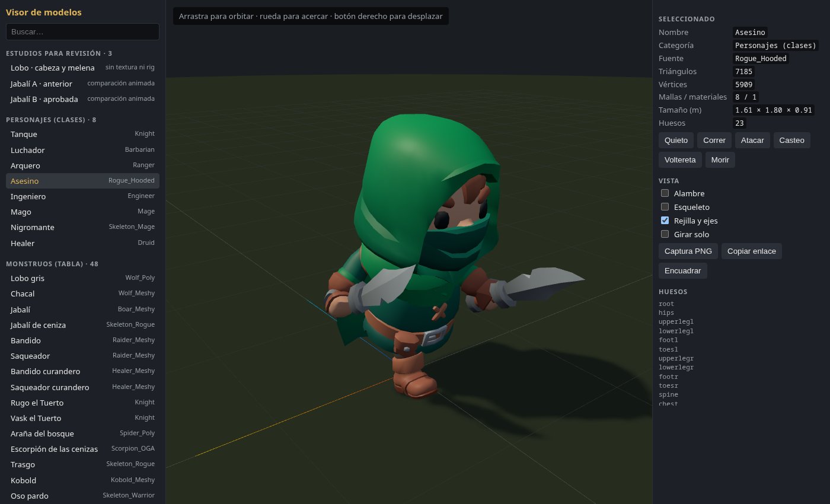
Task: Click the Voltereta animation button
Action: click(x=680, y=160)
